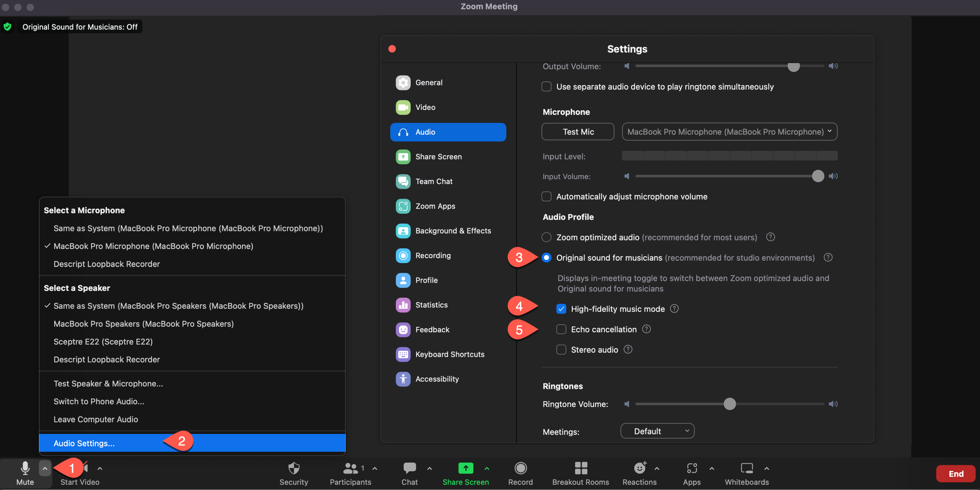Viewport: 980px width, 490px height.
Task: Expand the Meetings ringtone Default dropdown
Action: pyautogui.click(x=657, y=431)
